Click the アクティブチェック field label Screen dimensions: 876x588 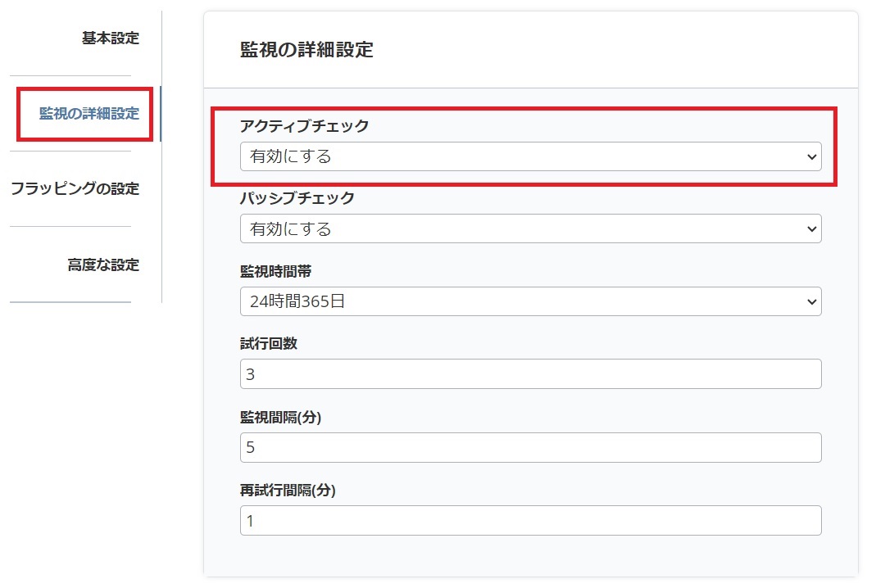pyautogui.click(x=304, y=126)
